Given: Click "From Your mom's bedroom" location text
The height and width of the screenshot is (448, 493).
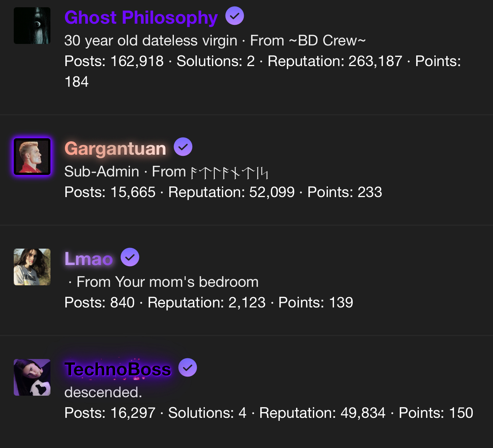Looking at the screenshot, I should (167, 282).
